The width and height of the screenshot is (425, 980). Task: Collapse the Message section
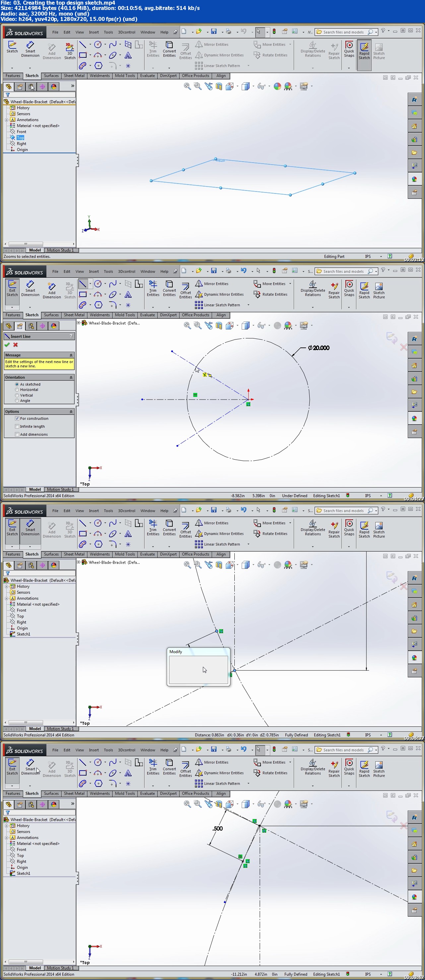point(71,355)
